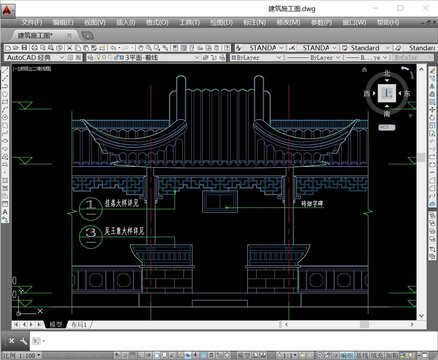
Task: Select the Pan hand tool icon
Action: click(141, 48)
